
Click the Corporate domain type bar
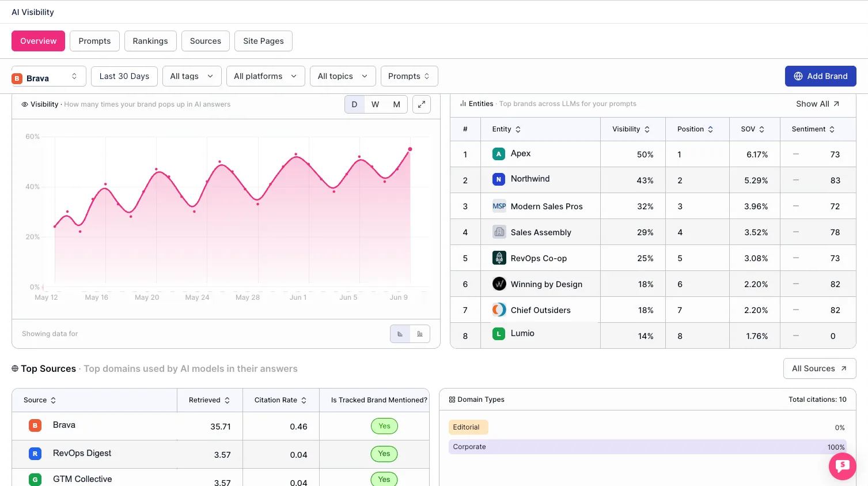tap(647, 447)
